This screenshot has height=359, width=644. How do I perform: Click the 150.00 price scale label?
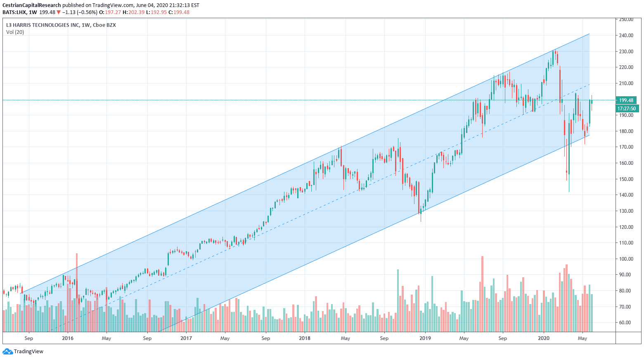(626, 179)
